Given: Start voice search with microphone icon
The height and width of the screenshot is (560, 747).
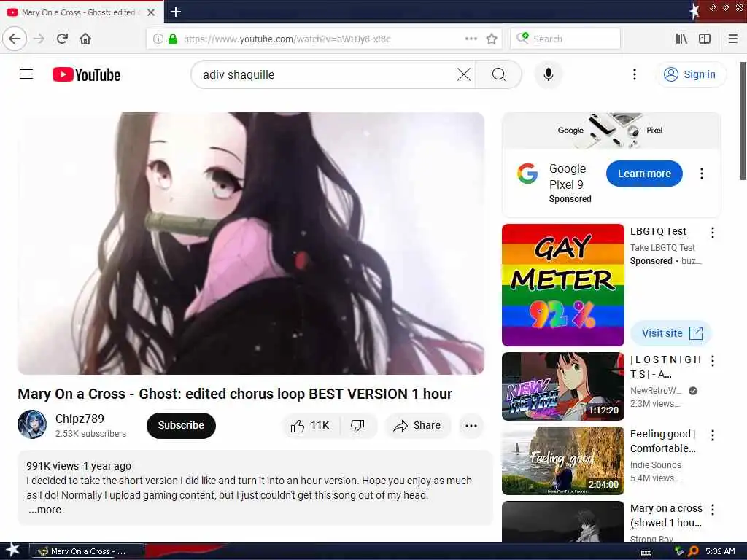Looking at the screenshot, I should tap(549, 74).
